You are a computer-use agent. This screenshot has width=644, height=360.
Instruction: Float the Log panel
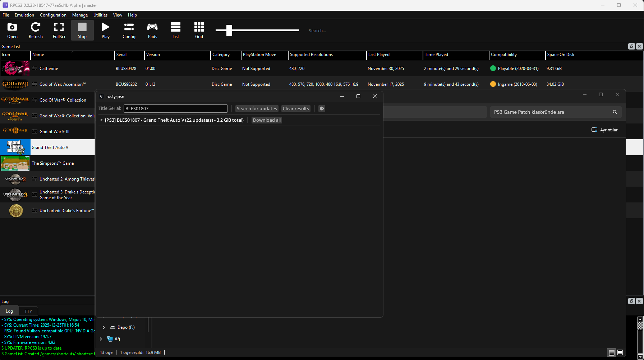coord(631,301)
